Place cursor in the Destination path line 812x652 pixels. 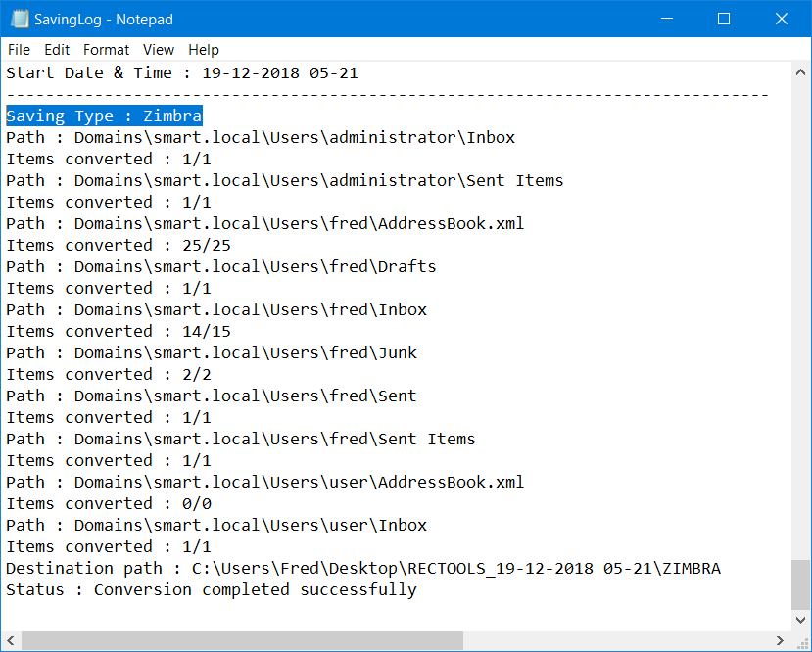363,568
